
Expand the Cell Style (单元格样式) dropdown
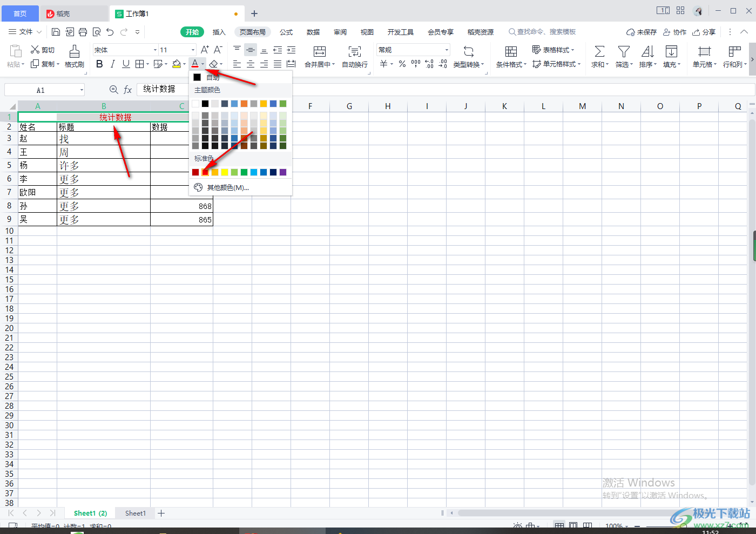579,64
